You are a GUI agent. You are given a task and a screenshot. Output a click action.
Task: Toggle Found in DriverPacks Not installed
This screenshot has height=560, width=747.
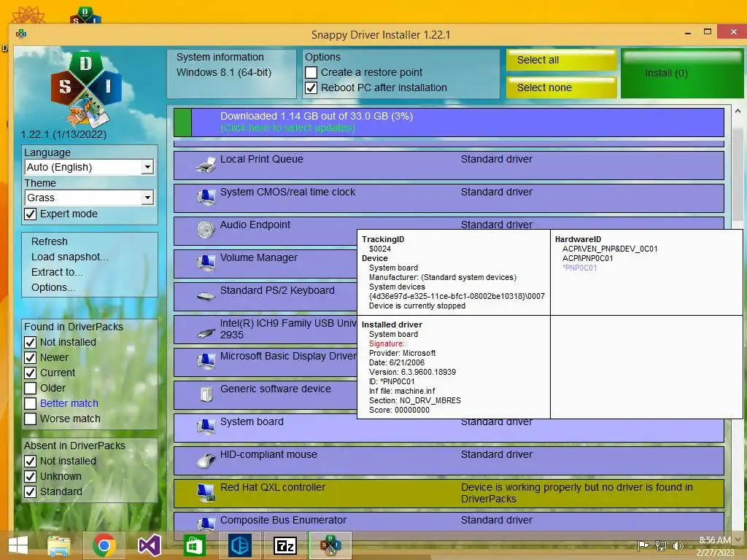(31, 343)
